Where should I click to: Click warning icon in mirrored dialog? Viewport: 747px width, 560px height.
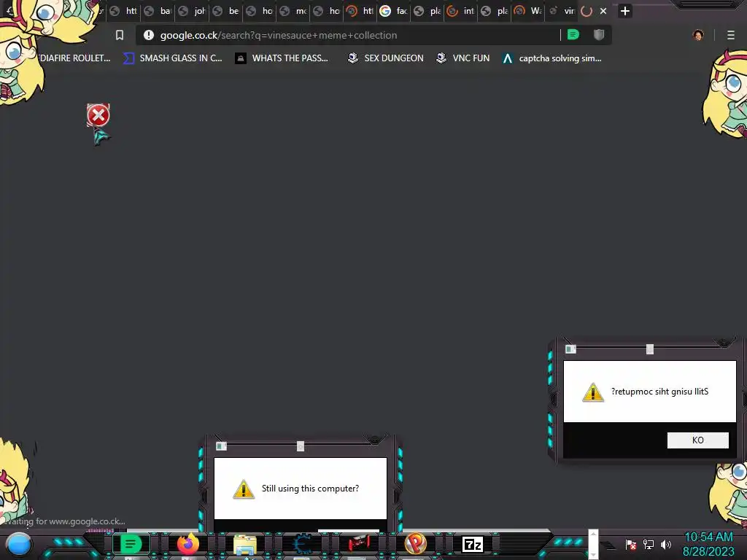(593, 392)
